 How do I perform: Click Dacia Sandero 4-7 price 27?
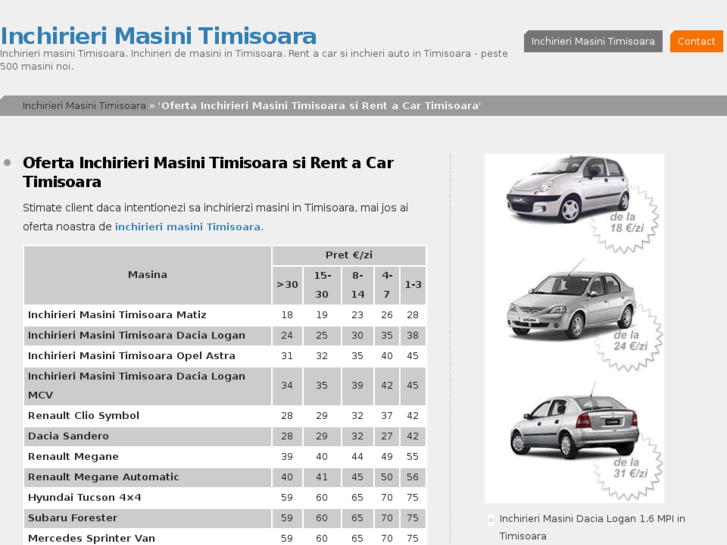click(387, 436)
